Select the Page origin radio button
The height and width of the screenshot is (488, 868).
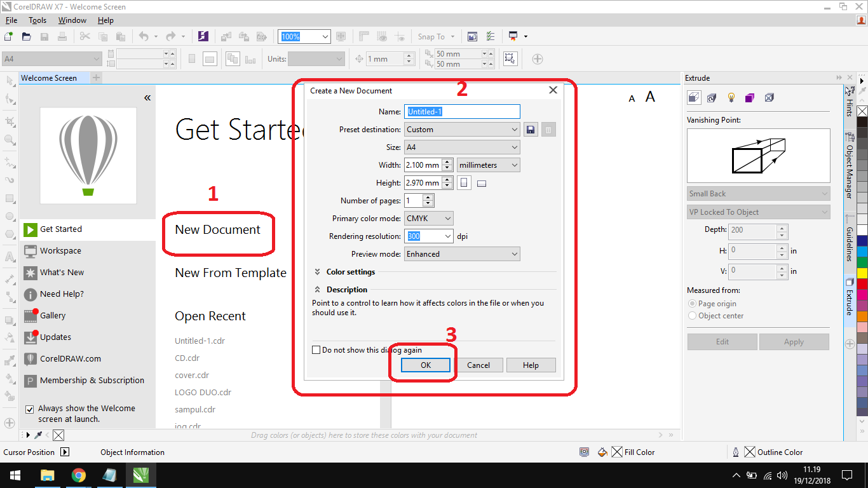pos(692,304)
